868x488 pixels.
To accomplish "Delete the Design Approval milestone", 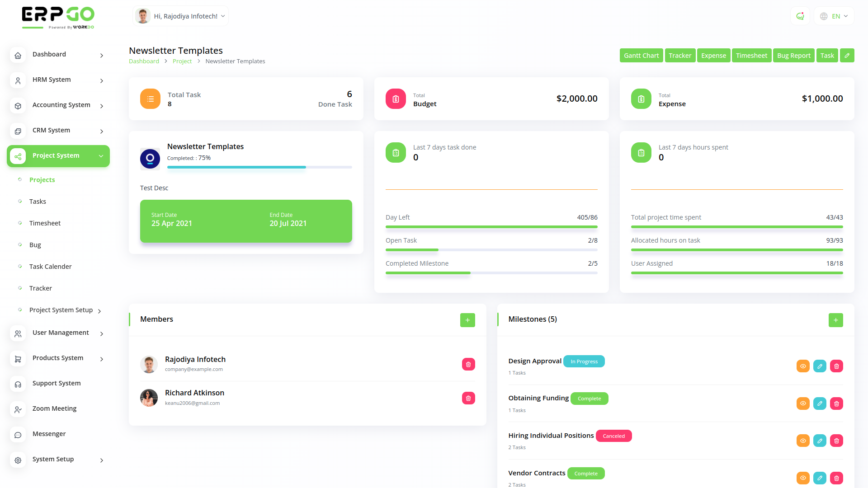I will click(x=836, y=366).
